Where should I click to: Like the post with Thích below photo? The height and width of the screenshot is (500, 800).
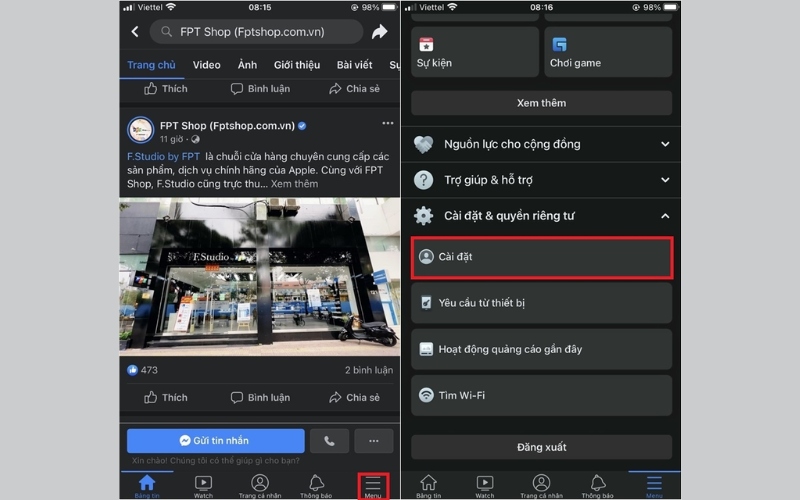pyautogui.click(x=166, y=397)
